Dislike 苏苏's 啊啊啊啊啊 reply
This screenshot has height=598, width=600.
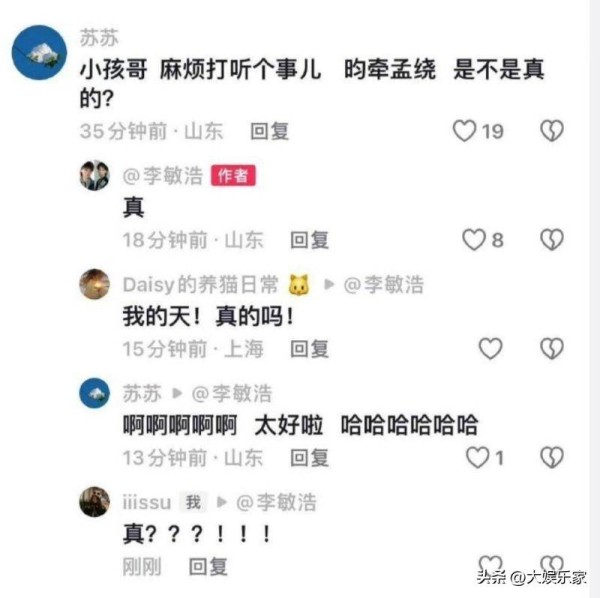point(551,458)
